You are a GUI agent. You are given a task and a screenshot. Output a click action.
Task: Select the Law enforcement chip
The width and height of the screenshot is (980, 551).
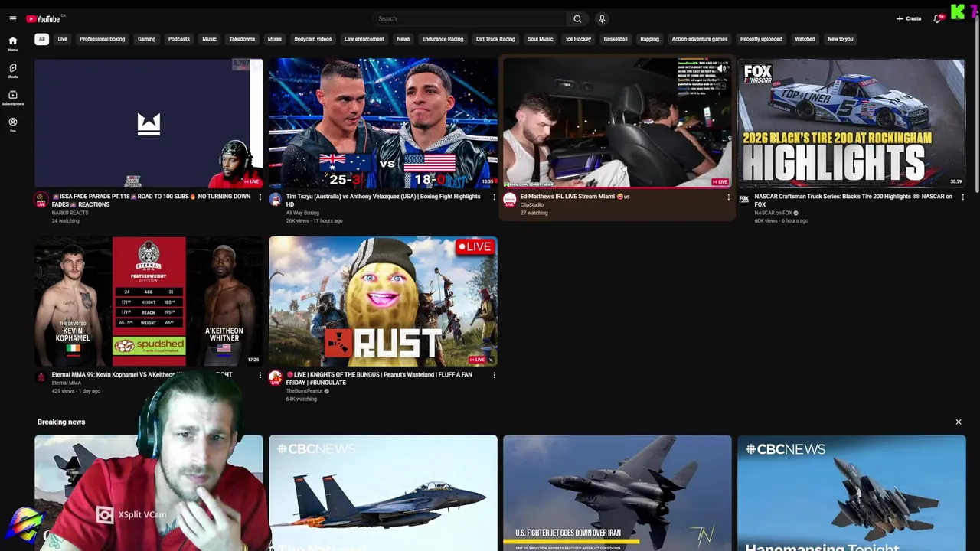click(x=364, y=39)
